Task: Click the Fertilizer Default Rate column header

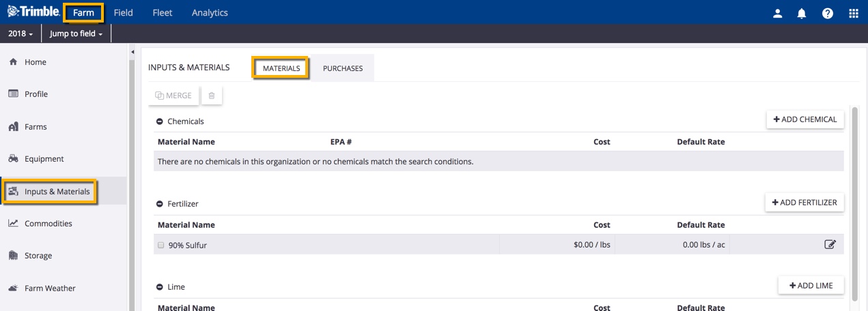Action: [x=701, y=225]
